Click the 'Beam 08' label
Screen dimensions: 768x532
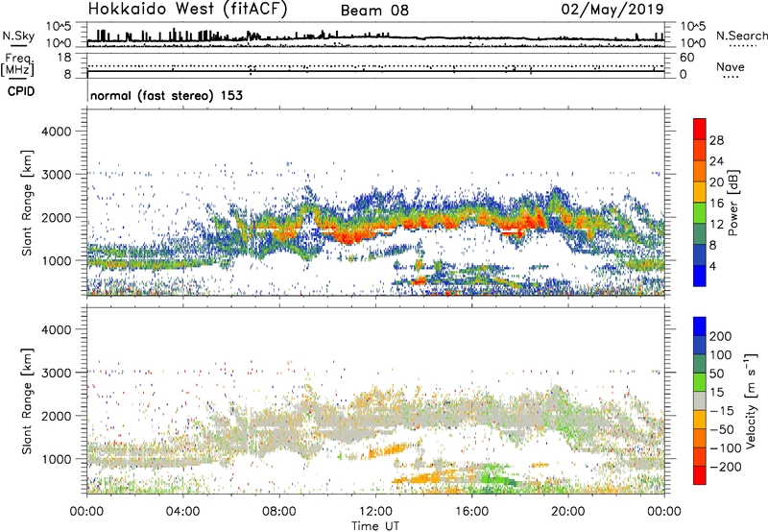[374, 11]
